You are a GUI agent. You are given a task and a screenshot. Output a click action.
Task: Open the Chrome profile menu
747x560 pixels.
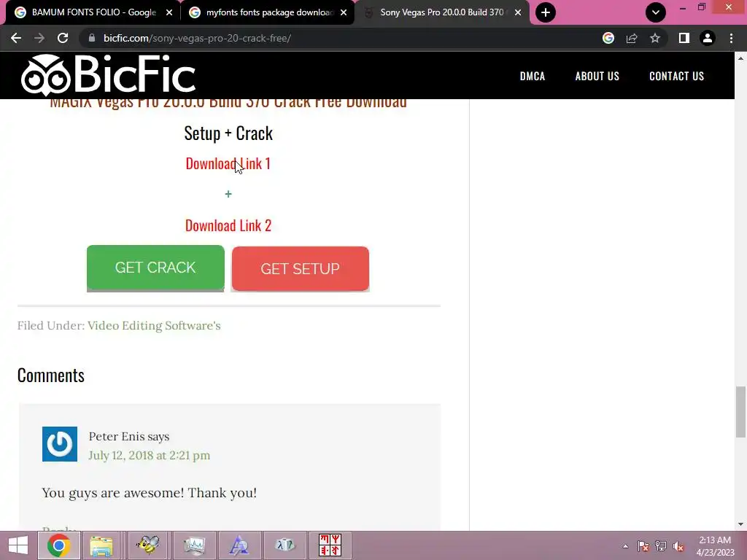(708, 38)
